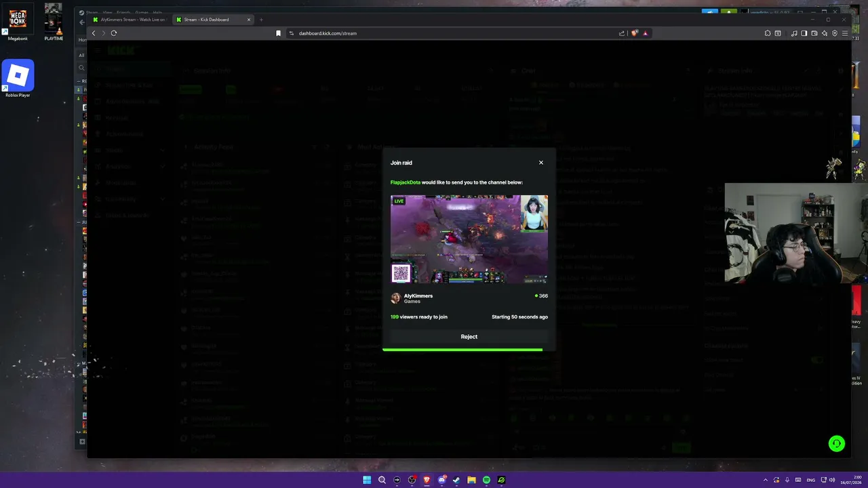
Task: Go back in the browser
Action: click(94, 33)
